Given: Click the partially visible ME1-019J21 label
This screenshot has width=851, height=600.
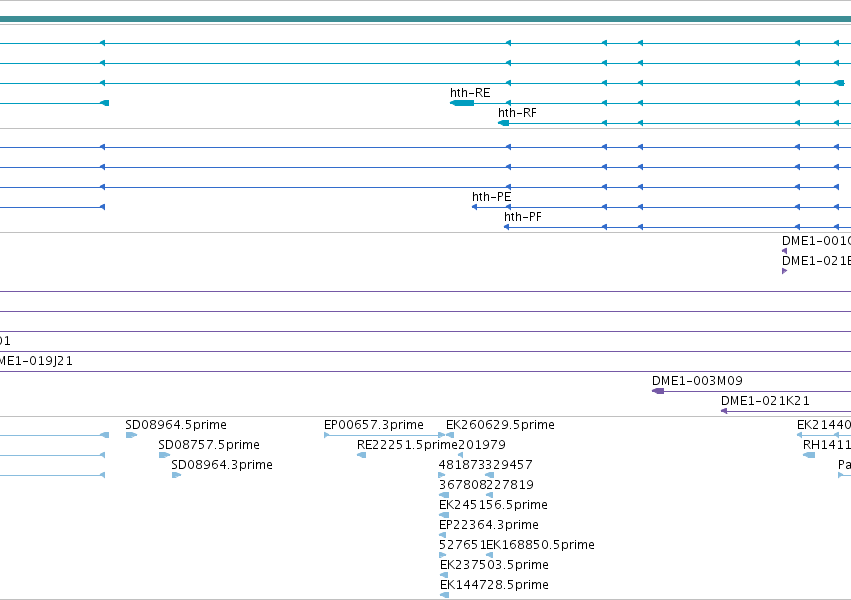Looking at the screenshot, I should (x=36, y=361).
